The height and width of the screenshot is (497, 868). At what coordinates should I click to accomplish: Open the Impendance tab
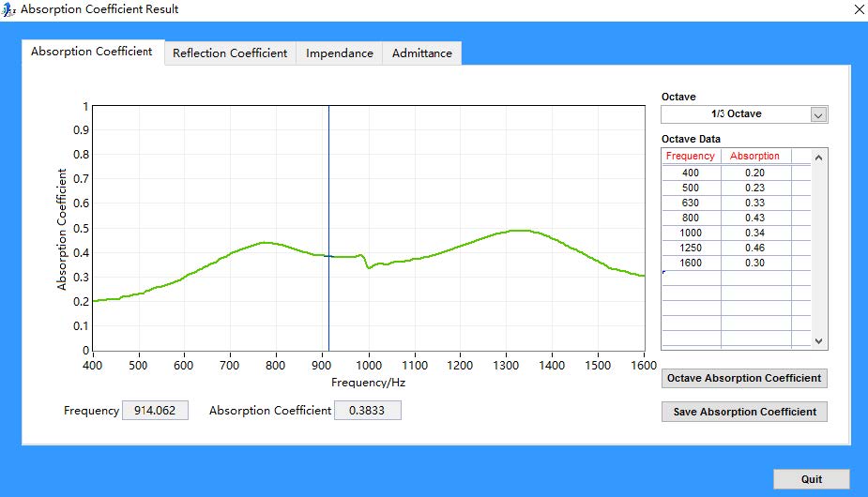point(340,53)
